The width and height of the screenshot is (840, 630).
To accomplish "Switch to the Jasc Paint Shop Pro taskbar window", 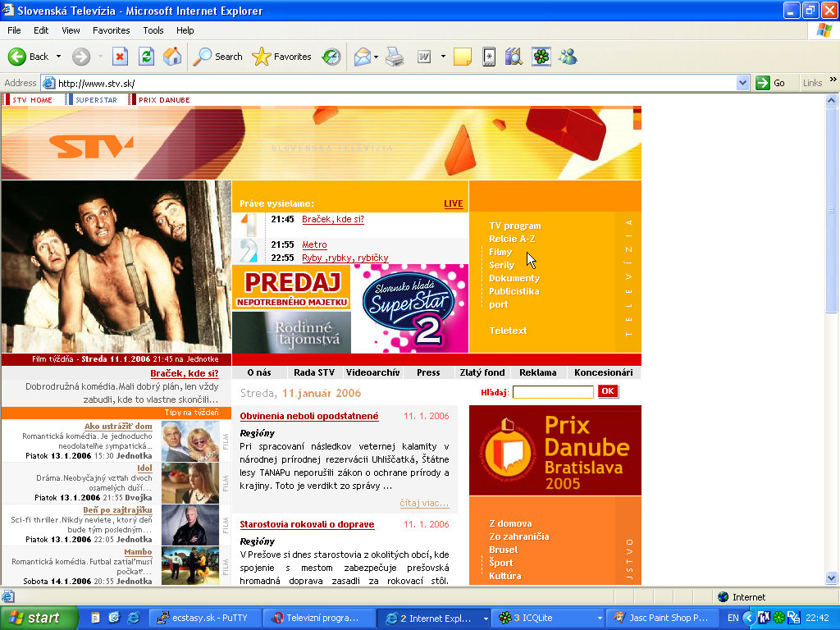I will click(x=663, y=619).
